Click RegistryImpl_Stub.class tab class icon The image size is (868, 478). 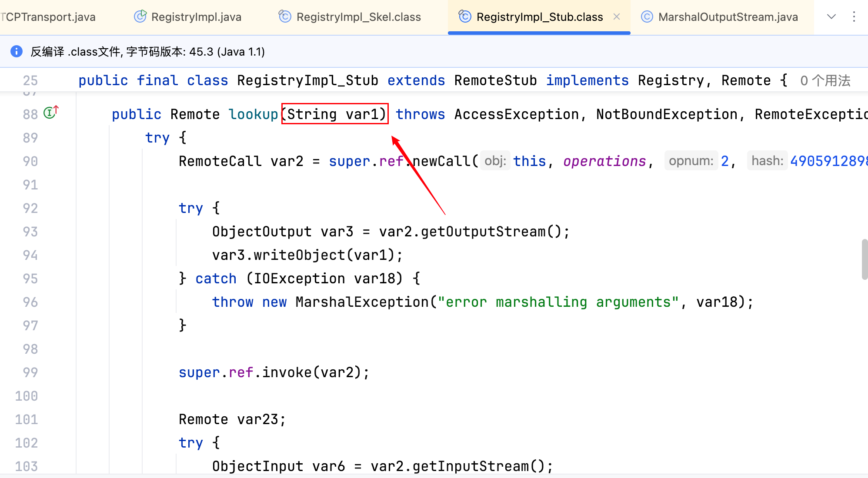coord(465,17)
